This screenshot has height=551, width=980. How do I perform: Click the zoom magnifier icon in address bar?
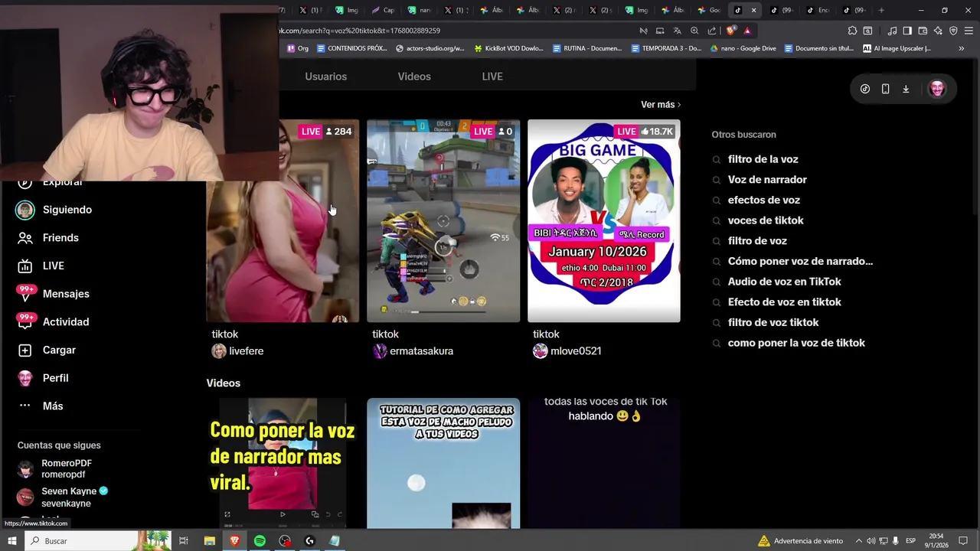(x=694, y=31)
